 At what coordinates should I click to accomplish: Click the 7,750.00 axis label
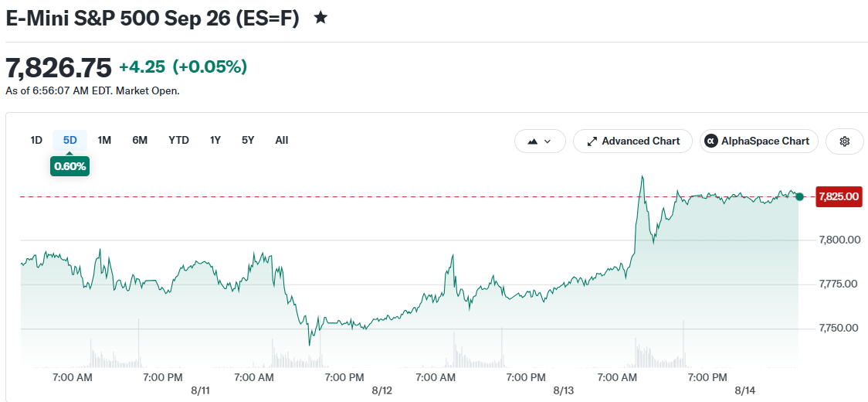pyautogui.click(x=839, y=329)
